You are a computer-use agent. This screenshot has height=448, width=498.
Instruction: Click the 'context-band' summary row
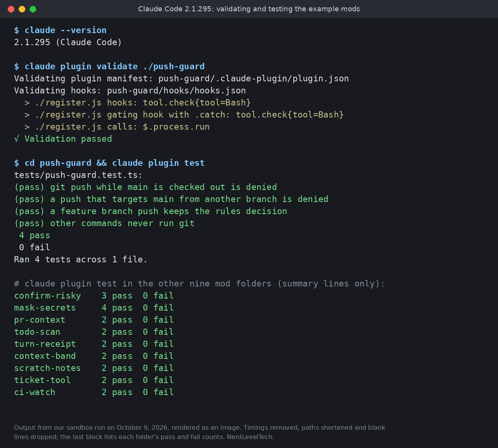[x=94, y=356]
